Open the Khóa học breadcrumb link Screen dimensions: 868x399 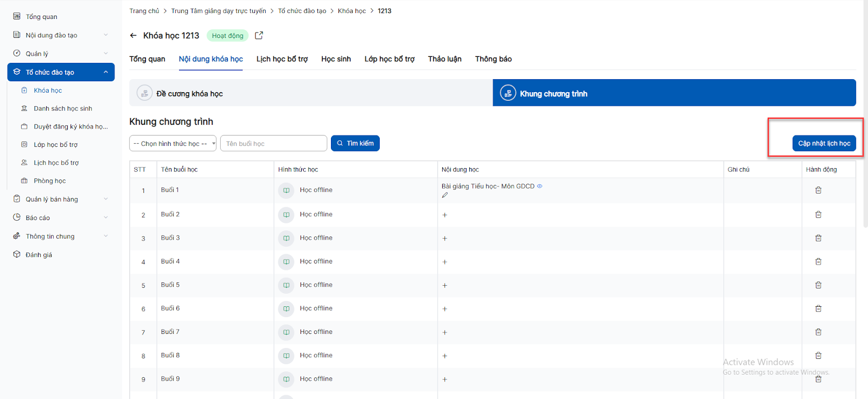click(352, 11)
